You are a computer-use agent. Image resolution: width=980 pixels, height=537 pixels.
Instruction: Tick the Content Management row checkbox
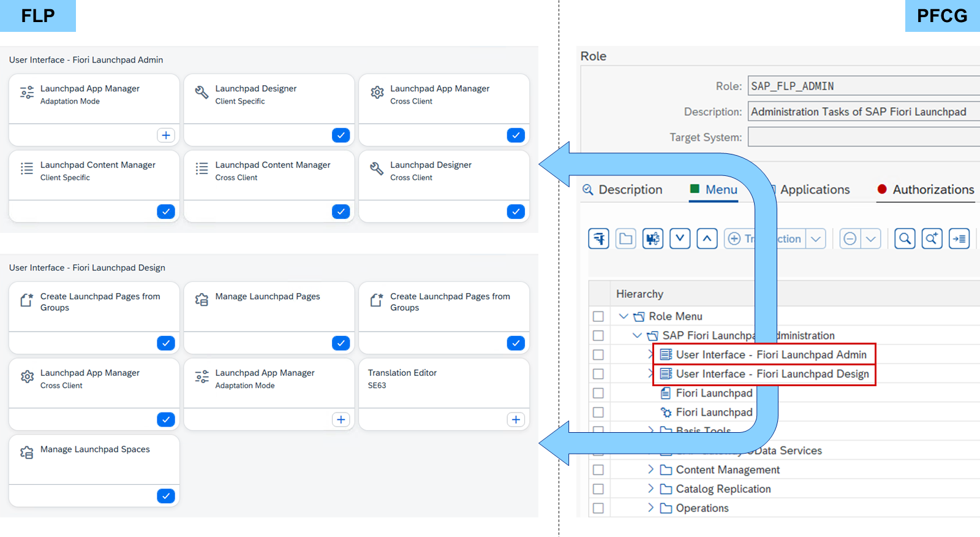598,470
